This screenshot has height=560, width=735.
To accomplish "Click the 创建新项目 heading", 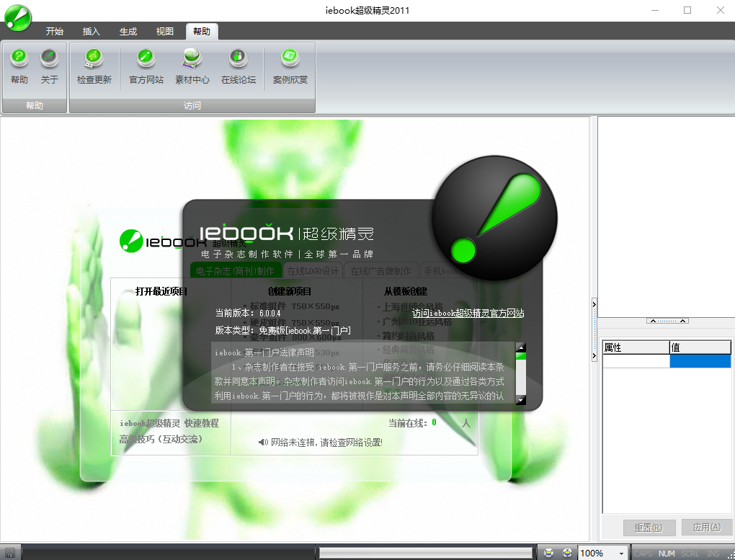I will (x=289, y=291).
